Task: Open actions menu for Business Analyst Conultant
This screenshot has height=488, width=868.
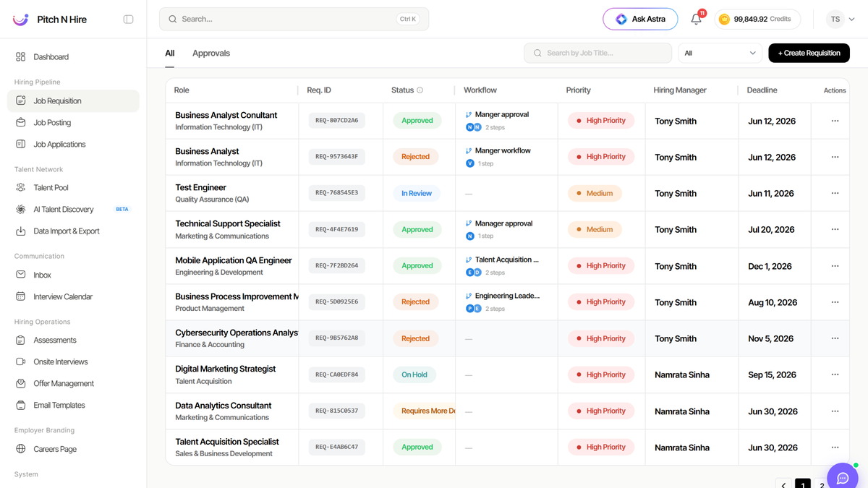Action: [x=835, y=121]
